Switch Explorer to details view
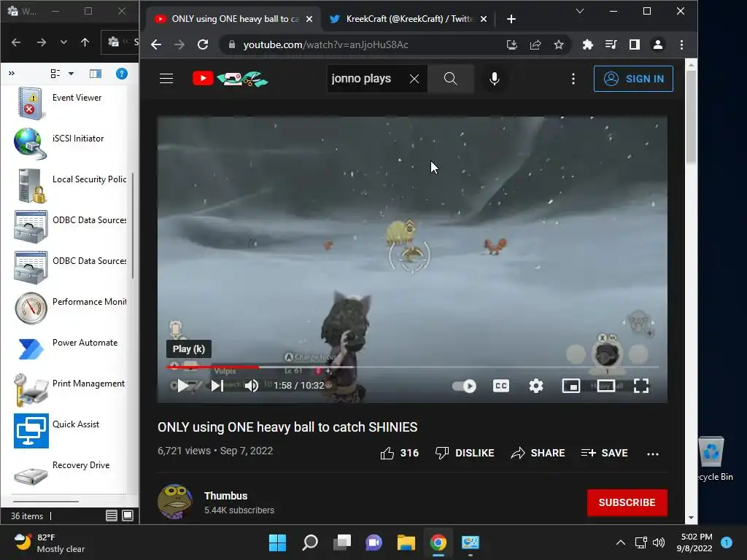The height and width of the screenshot is (560, 747). (x=112, y=516)
